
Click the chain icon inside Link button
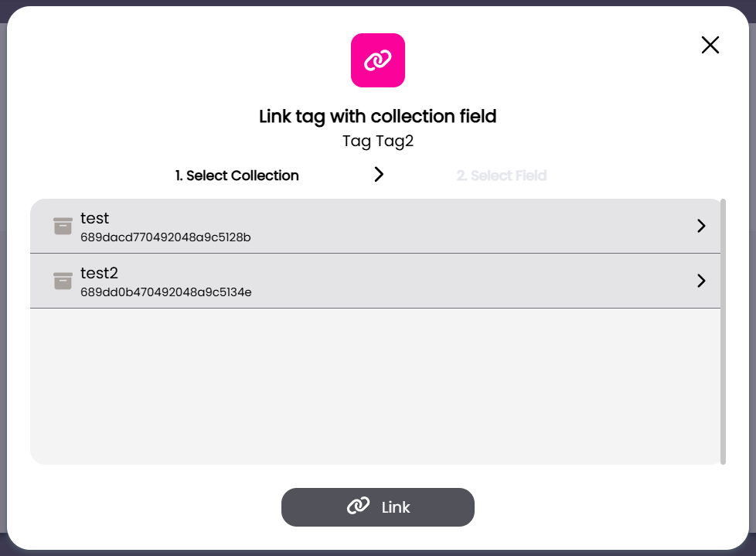(x=358, y=507)
